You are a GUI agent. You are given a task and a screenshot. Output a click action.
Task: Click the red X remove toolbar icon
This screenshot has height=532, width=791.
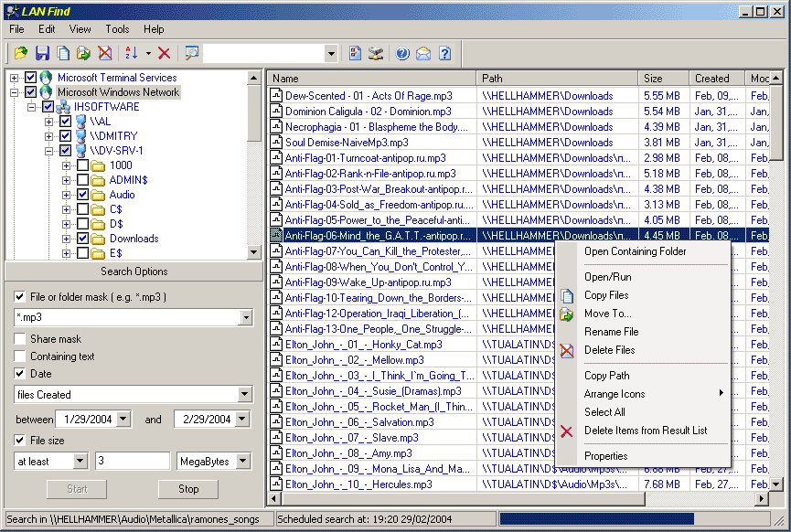coord(164,54)
